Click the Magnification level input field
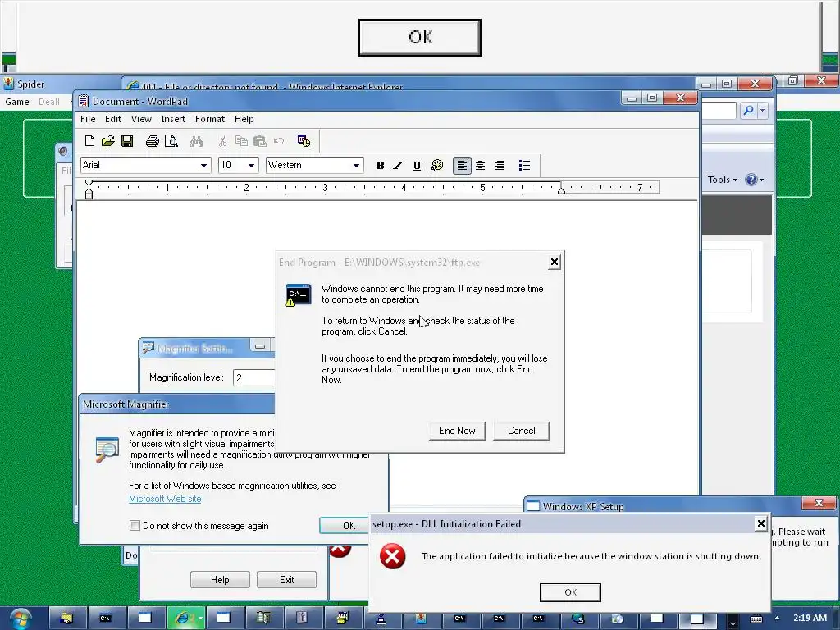 [x=254, y=377]
